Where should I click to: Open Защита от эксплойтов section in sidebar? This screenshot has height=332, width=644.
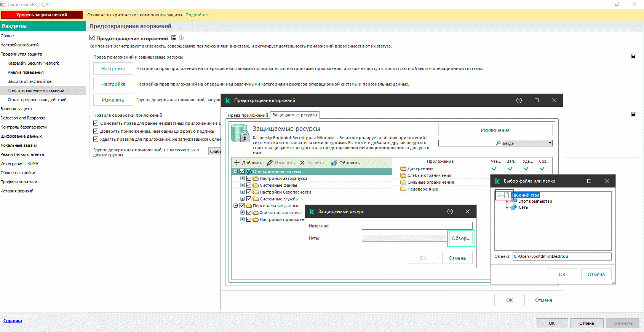coord(30,81)
